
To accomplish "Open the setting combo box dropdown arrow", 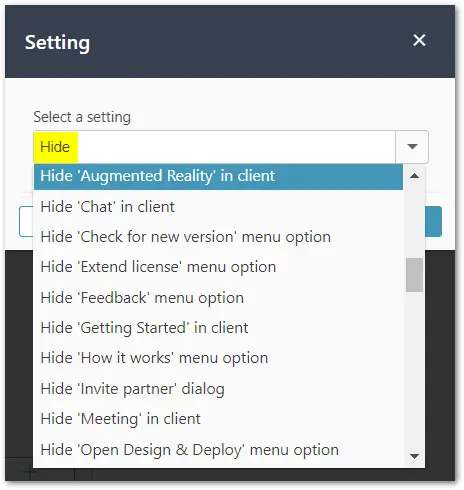I will (412, 147).
